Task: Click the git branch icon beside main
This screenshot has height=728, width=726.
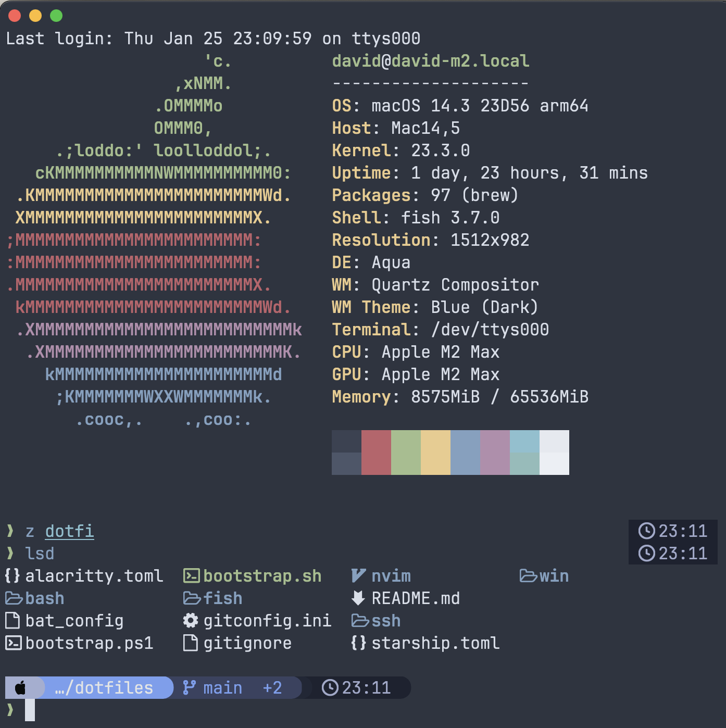Action: click(x=190, y=688)
